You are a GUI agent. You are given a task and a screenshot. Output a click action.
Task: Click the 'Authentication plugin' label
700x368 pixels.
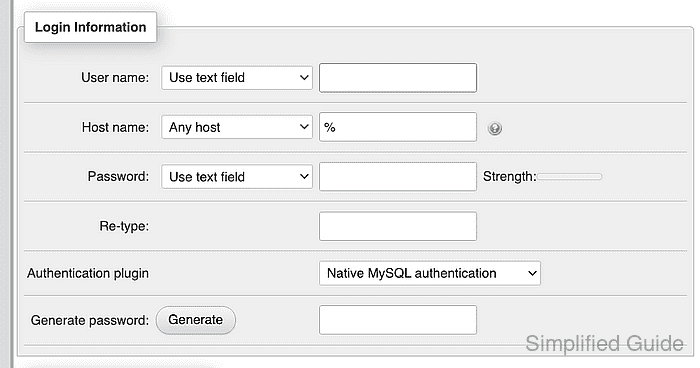[x=88, y=273]
